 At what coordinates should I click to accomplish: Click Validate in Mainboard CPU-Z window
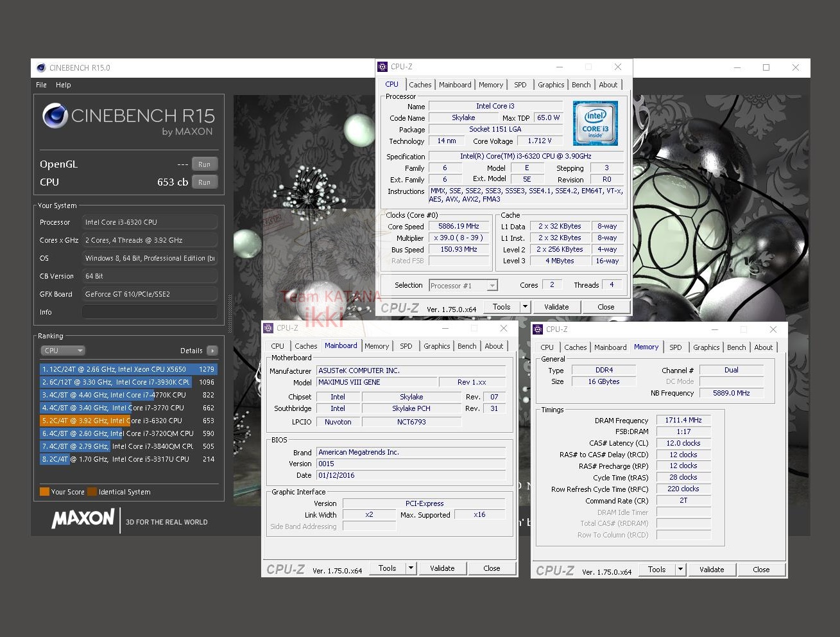442,568
